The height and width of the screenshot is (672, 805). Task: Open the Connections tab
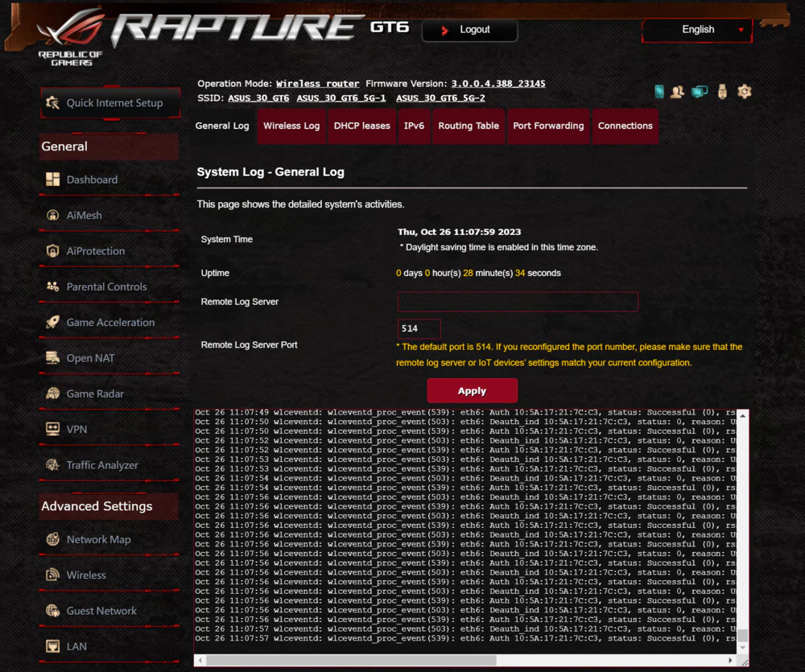click(x=625, y=126)
